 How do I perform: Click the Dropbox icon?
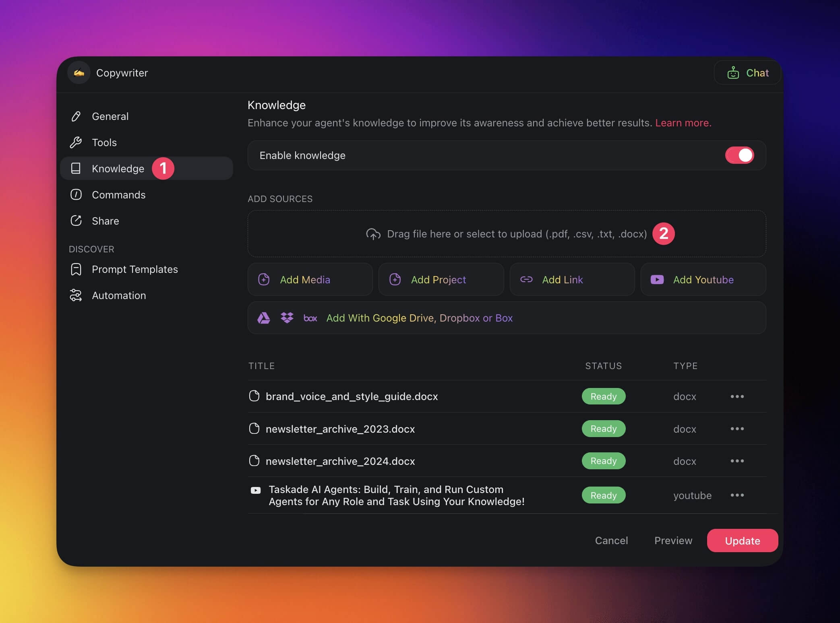(287, 318)
